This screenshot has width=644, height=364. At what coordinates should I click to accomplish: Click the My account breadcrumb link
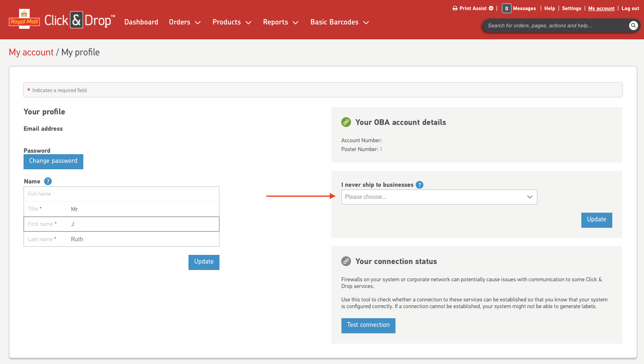pos(31,52)
